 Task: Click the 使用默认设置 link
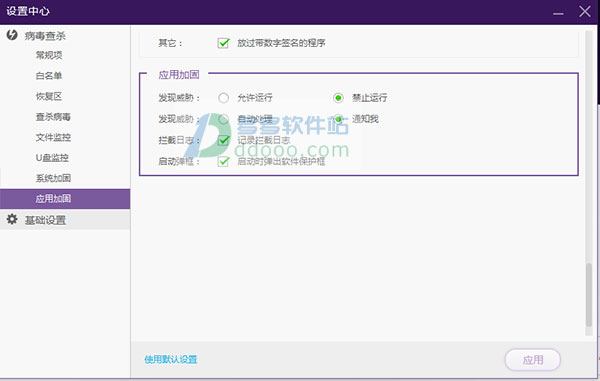click(171, 359)
